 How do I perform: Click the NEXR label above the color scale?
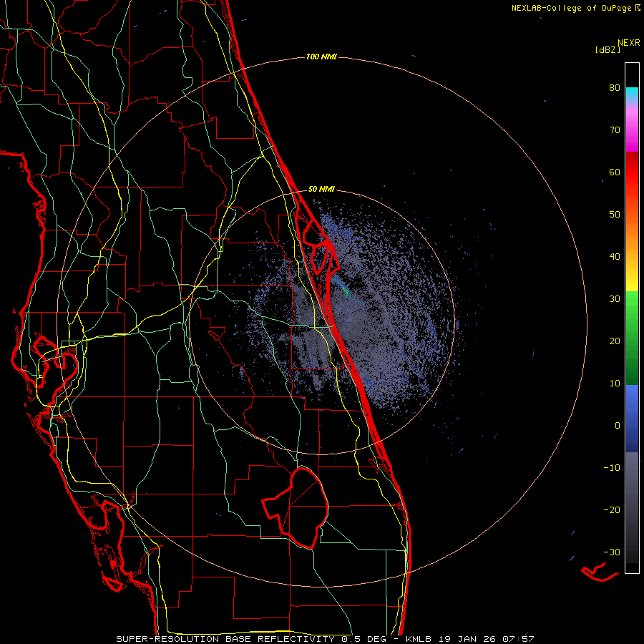[x=629, y=43]
